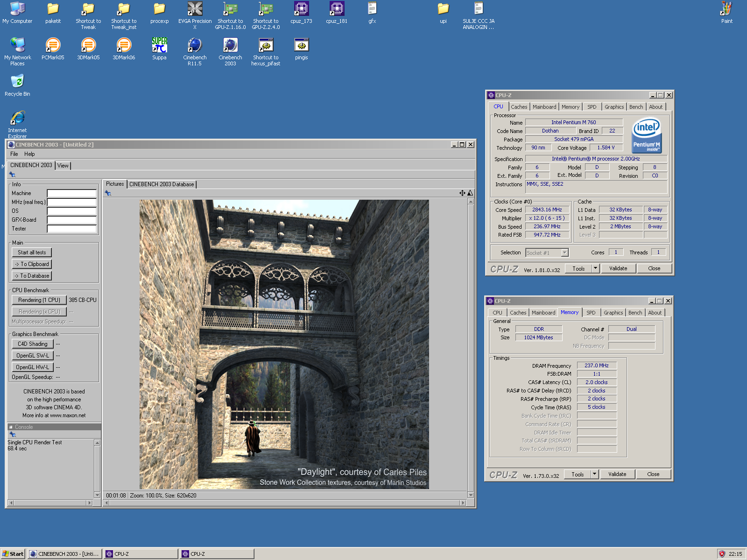Open Bench tab in CPU-Z 1.81 window
Viewport: 747px width, 560px height.
pyautogui.click(x=636, y=107)
